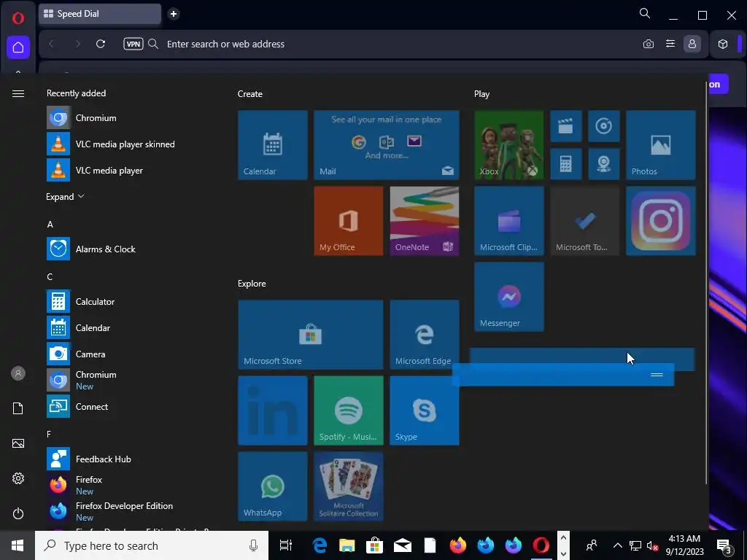Open the Microsoft Store tile
Image resolution: width=747 pixels, height=560 pixels.
311,335
